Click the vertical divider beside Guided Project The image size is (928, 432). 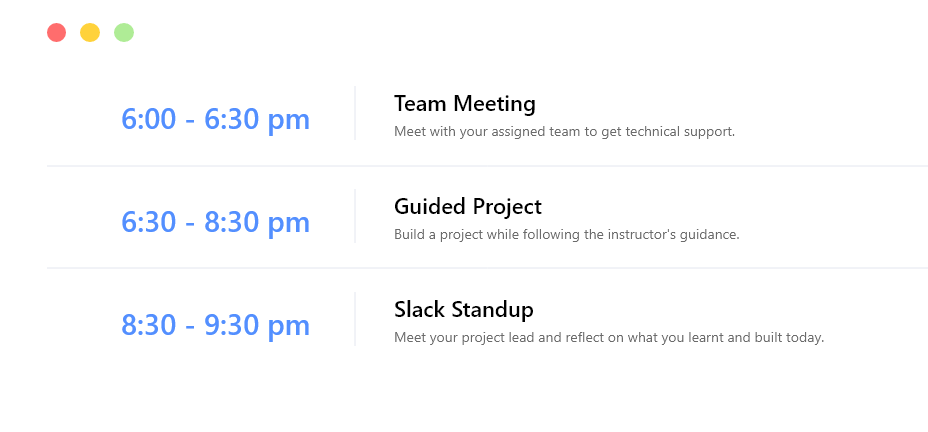tap(355, 216)
